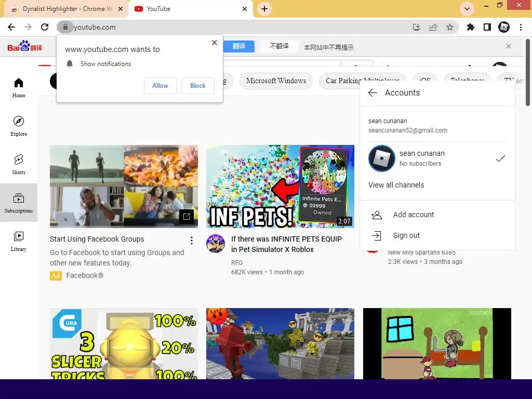The image size is (532, 399).
Task: Open the tab search dropdown arrow
Action: [467, 9]
